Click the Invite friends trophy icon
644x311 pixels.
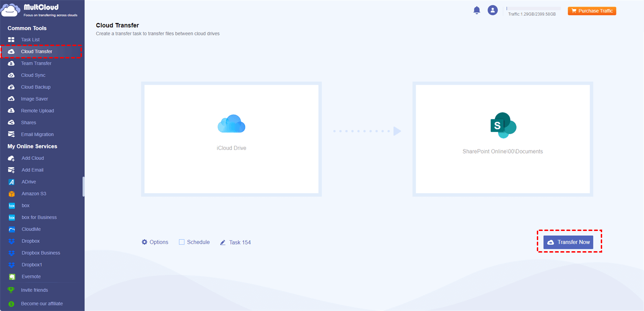(x=11, y=290)
